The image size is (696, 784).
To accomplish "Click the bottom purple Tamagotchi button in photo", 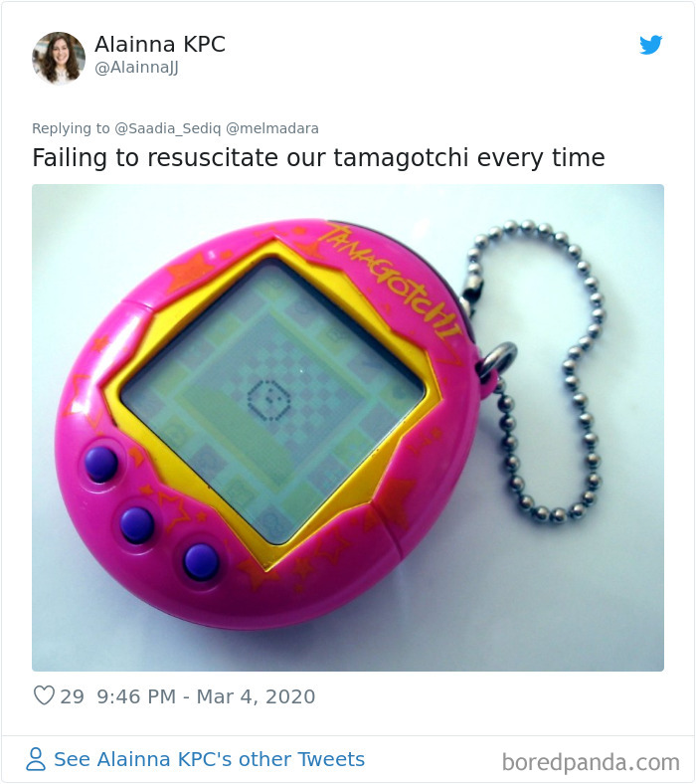I will coord(201,561).
